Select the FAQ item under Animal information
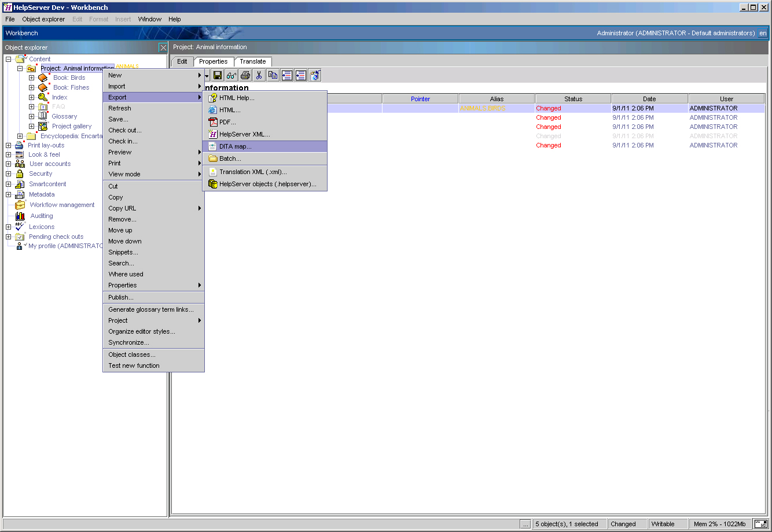Viewport: 772px width, 532px height. [x=58, y=106]
